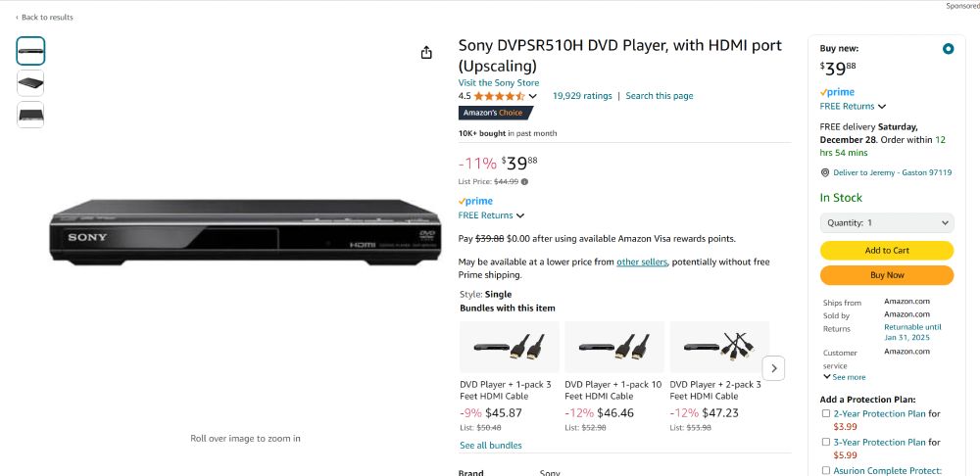Check the 3-Year Protection Plan box

[x=825, y=443]
